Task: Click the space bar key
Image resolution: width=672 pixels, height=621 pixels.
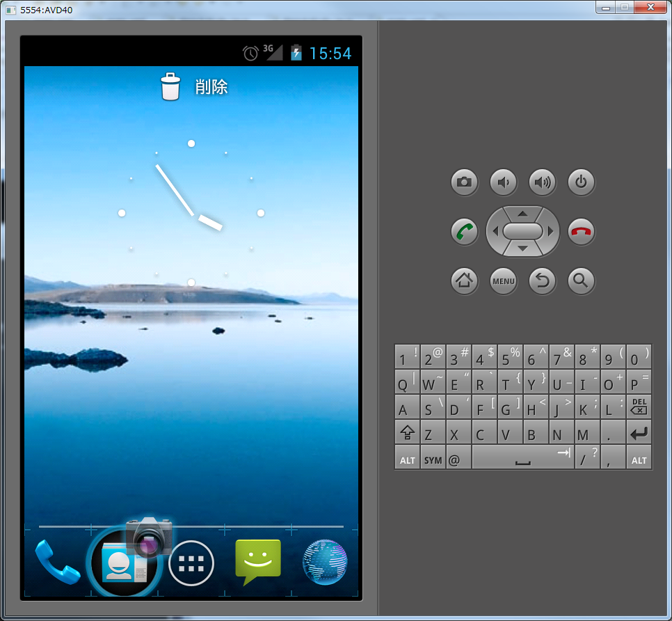Action: click(523, 457)
